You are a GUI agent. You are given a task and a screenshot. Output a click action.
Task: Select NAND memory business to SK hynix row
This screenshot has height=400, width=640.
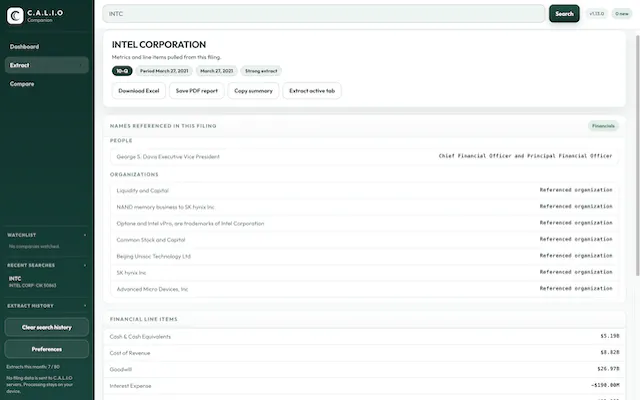pyautogui.click(x=364, y=207)
